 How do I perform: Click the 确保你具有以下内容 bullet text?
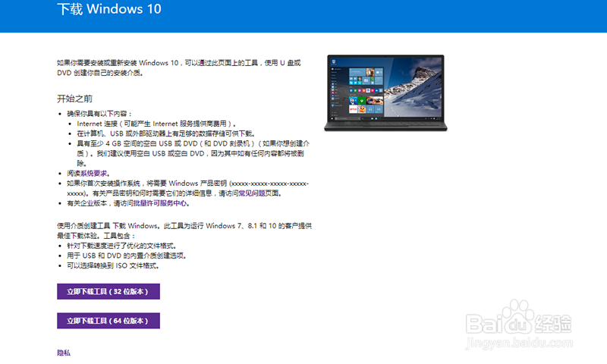tap(99, 113)
